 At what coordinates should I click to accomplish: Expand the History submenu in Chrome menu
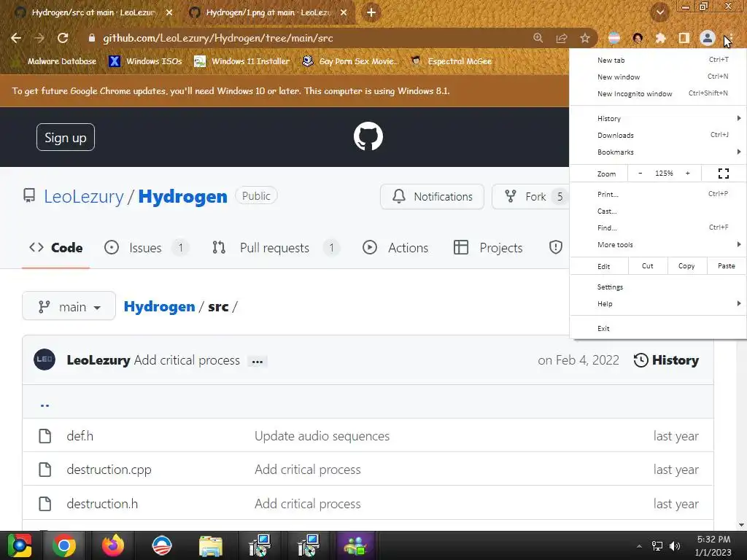(658, 119)
